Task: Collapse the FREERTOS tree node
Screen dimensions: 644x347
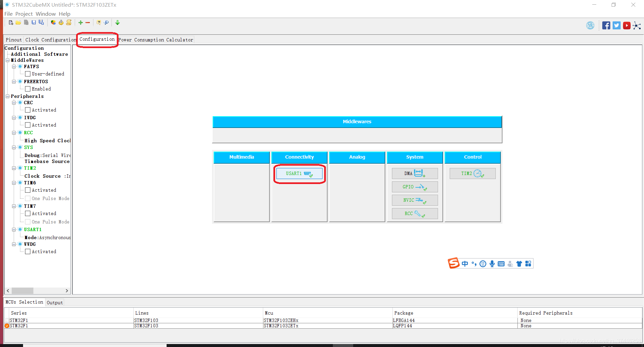Action: (14, 82)
